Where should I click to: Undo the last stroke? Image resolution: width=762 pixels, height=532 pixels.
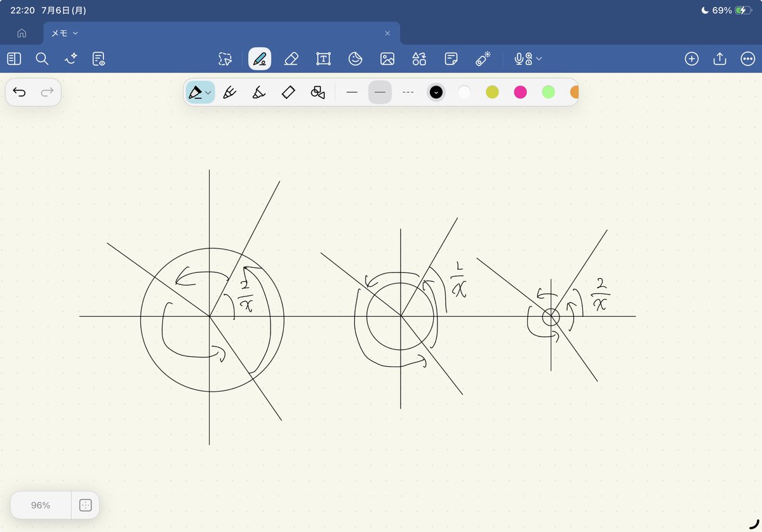tap(20, 93)
